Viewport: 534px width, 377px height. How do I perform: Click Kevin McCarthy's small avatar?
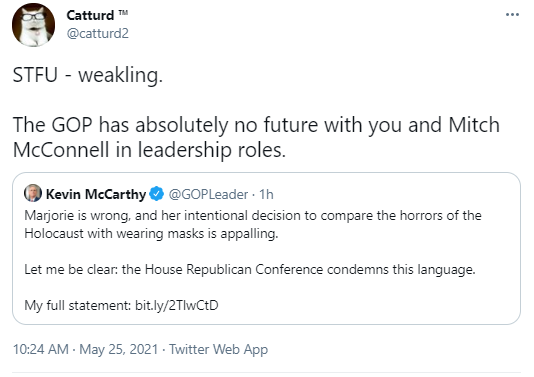[x=33, y=193]
